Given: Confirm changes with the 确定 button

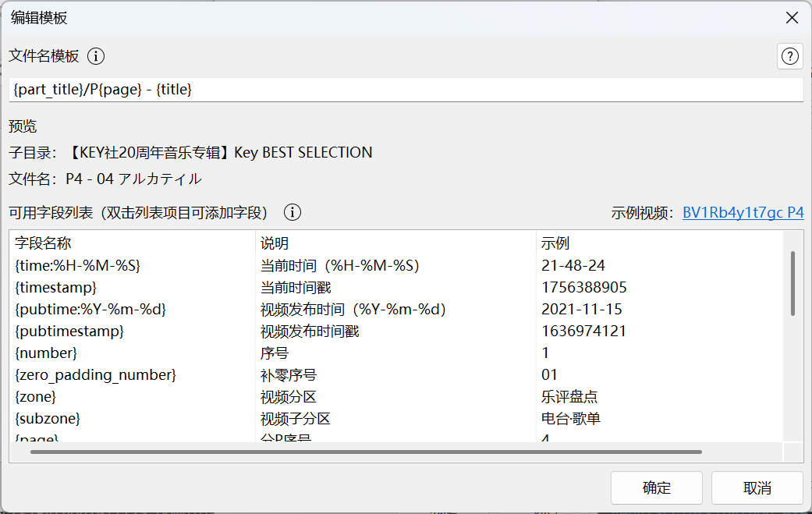Looking at the screenshot, I should (656, 488).
